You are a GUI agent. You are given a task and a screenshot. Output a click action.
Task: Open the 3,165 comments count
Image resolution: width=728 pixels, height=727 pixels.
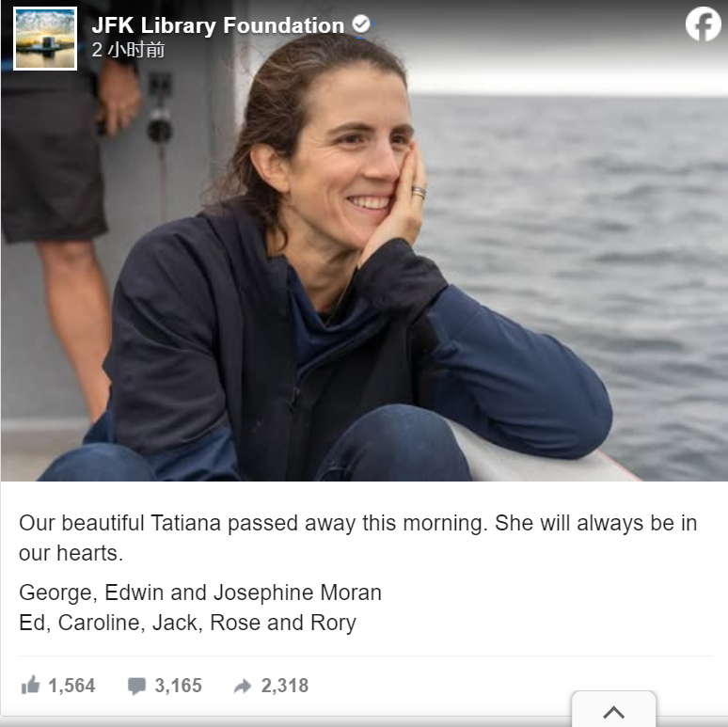click(x=179, y=686)
